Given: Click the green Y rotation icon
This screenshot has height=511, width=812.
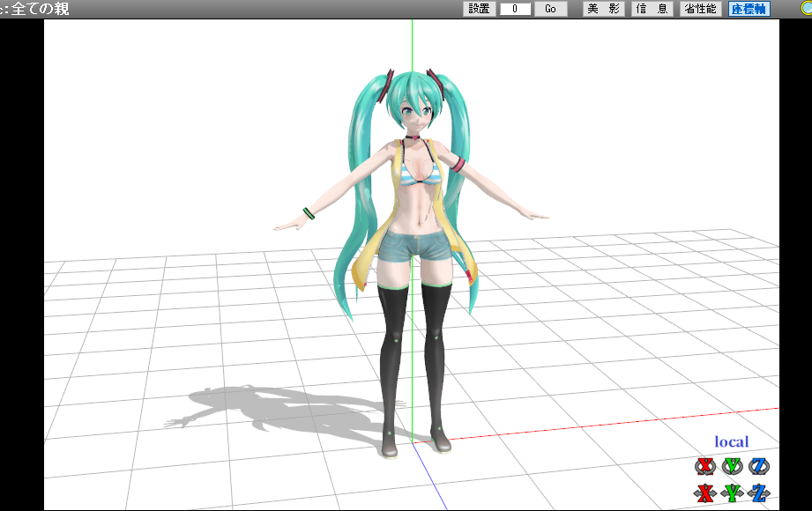Looking at the screenshot, I should coord(732,466).
